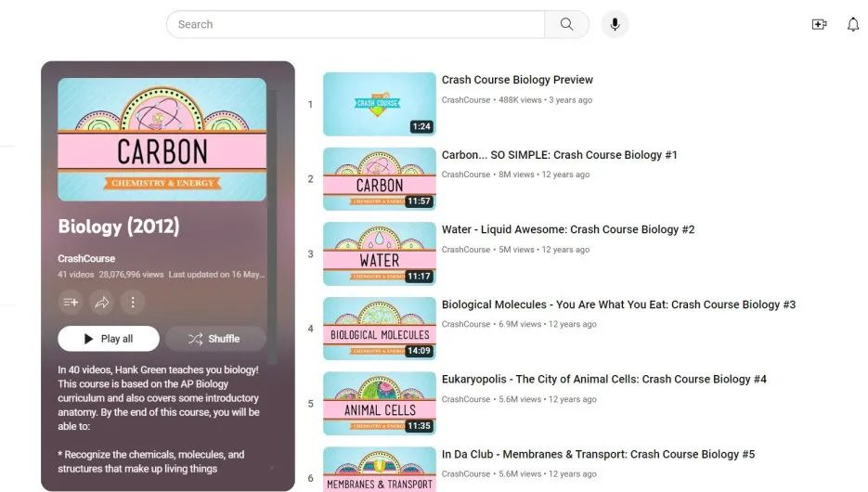Click the Biology (2012) playlist title
The height and width of the screenshot is (492, 868).
click(119, 227)
